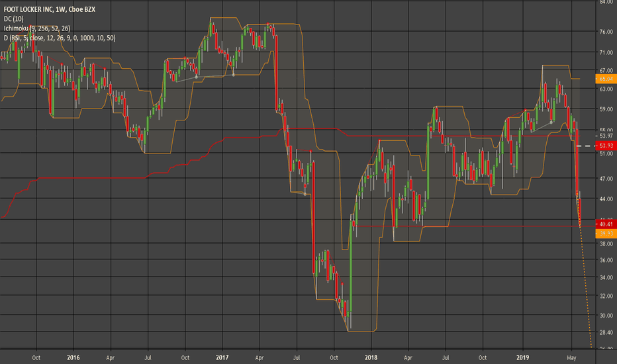Click the 2017 label on time axis
Screen dimensions: 617x364
pyautogui.click(x=222, y=357)
